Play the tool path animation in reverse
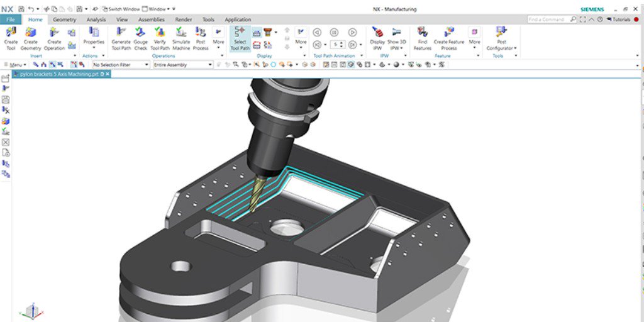 [317, 33]
